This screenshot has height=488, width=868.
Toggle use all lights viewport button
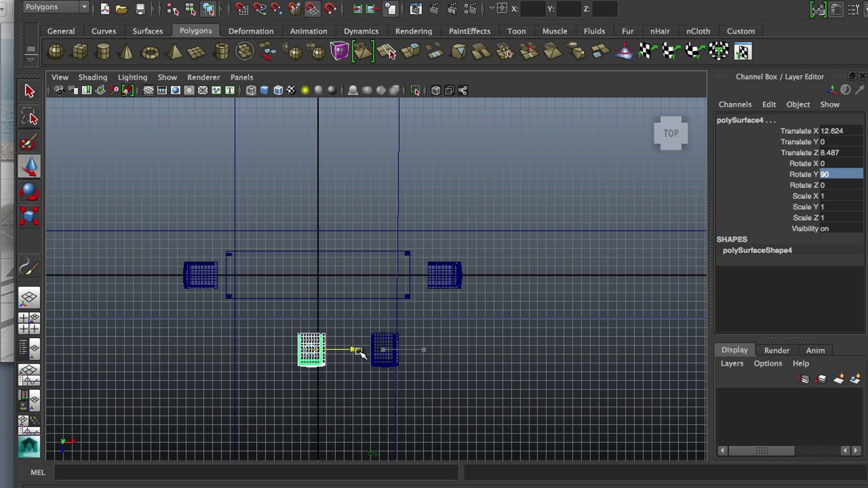click(x=305, y=90)
